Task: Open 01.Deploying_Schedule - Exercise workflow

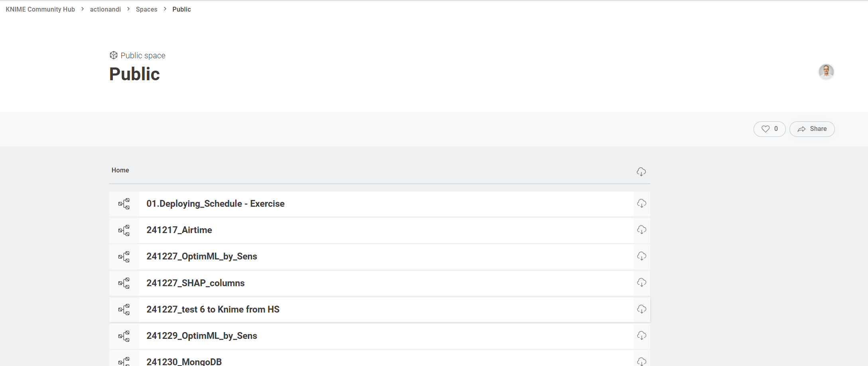Action: (x=215, y=204)
